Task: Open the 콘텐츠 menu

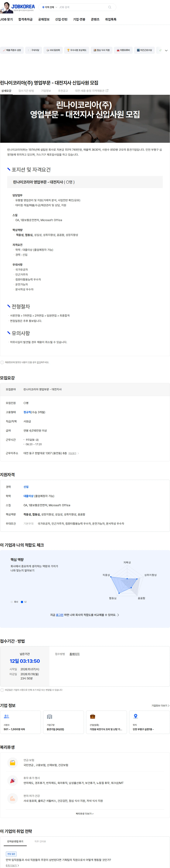Action: click(95, 19)
